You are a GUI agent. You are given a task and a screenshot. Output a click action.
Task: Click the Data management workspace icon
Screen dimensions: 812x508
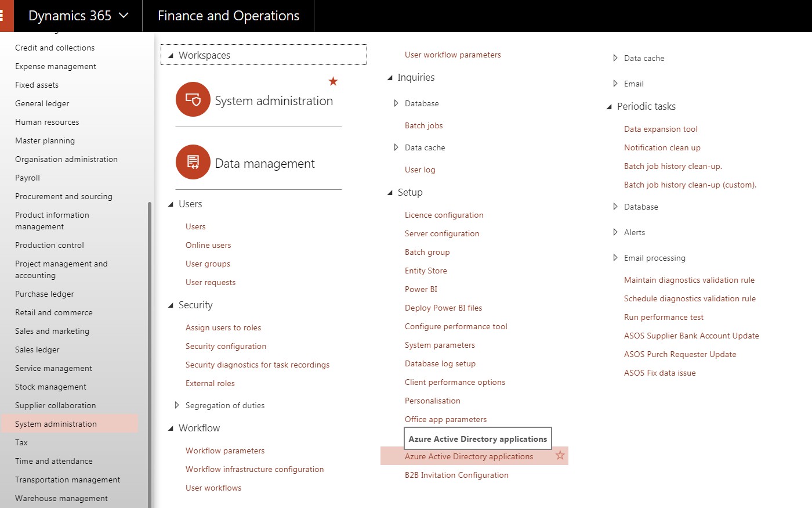click(x=193, y=162)
